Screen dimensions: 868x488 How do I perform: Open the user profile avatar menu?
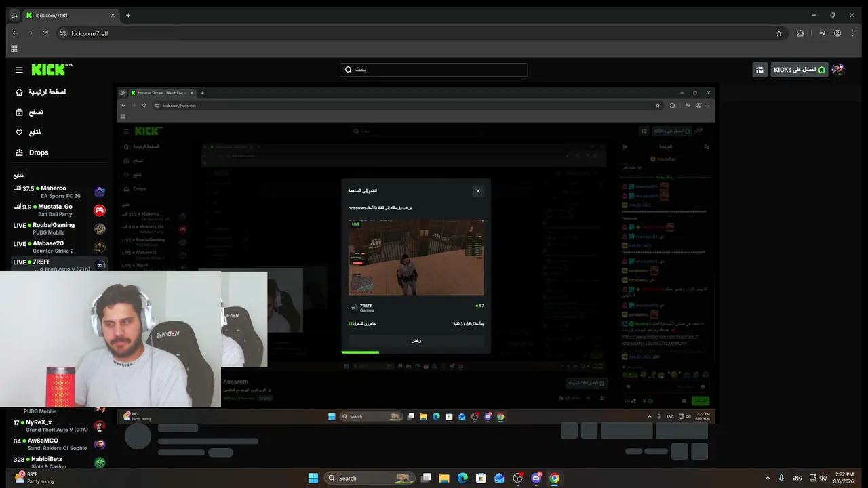tap(838, 70)
